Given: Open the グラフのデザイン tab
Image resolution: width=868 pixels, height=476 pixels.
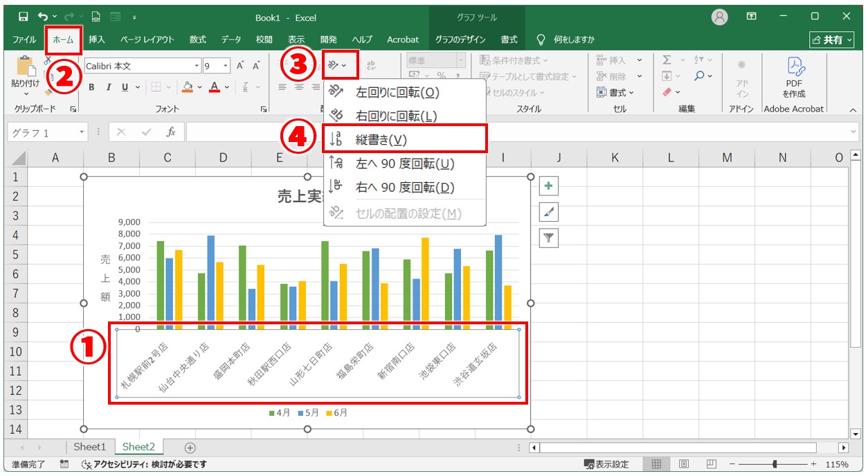Looking at the screenshot, I should click(x=460, y=39).
